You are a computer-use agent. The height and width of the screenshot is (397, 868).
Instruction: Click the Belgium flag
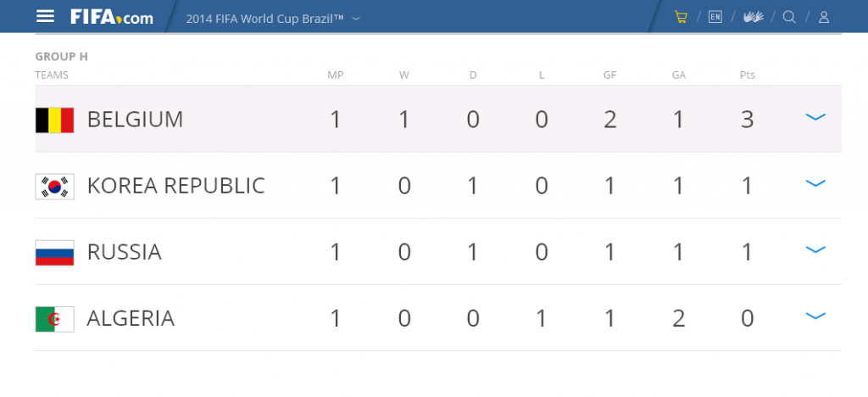pos(55,120)
